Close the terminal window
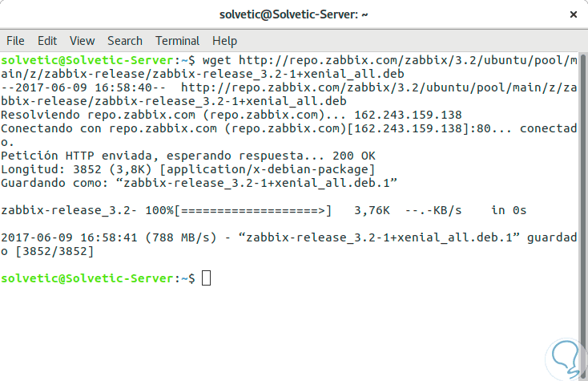Image resolution: width=588 pixels, height=381 pixels. 572,14
